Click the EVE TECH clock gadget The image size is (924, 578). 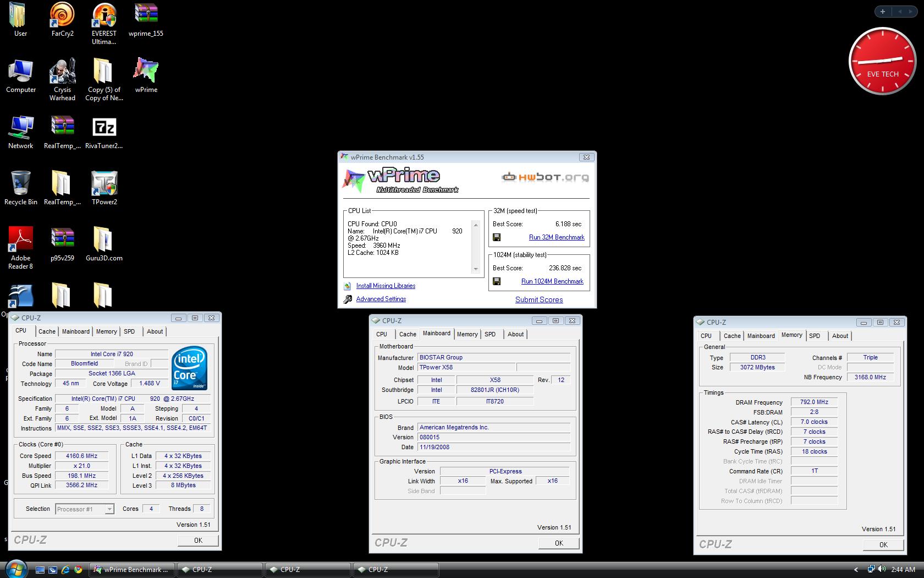(x=883, y=61)
